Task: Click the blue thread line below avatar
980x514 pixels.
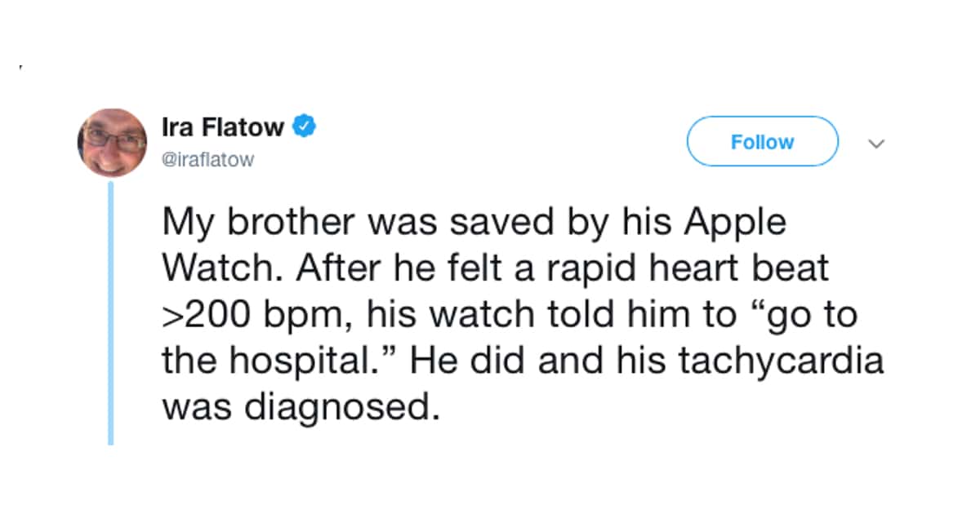Action: 112,314
